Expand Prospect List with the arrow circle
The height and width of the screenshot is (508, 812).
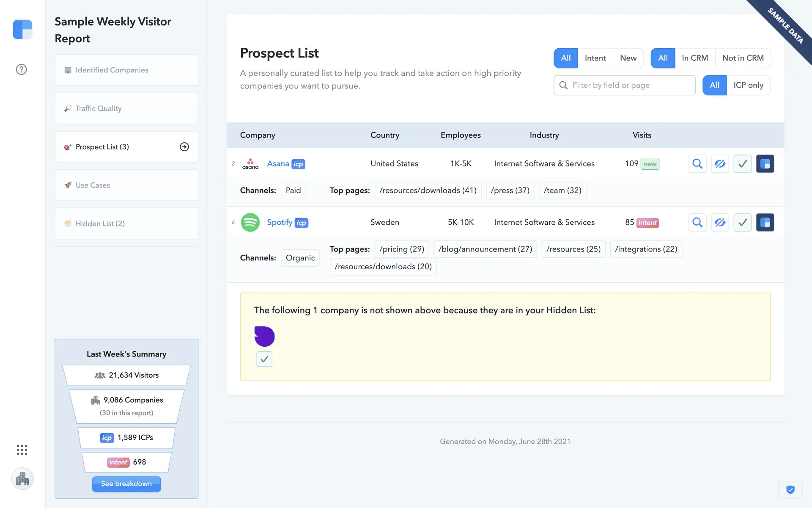point(184,147)
